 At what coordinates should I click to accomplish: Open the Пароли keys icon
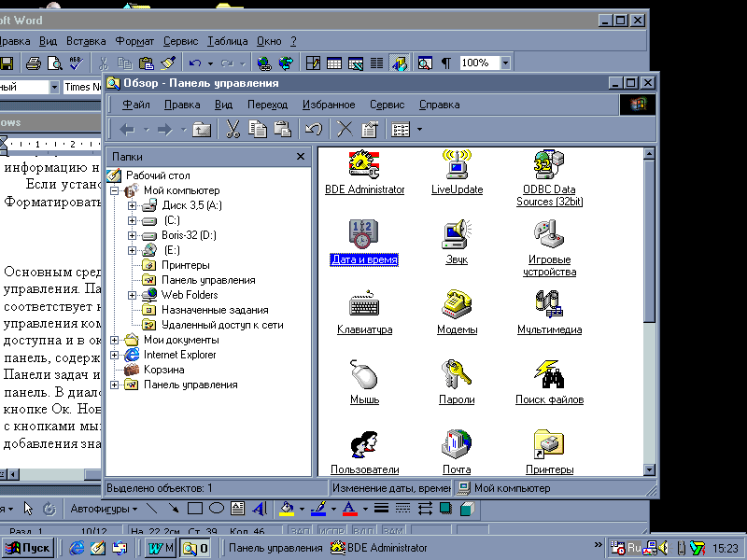457,374
